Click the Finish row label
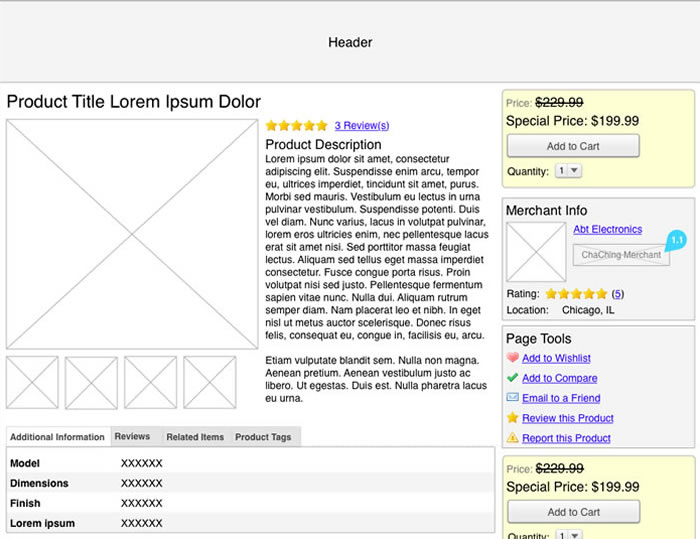 pos(25,503)
